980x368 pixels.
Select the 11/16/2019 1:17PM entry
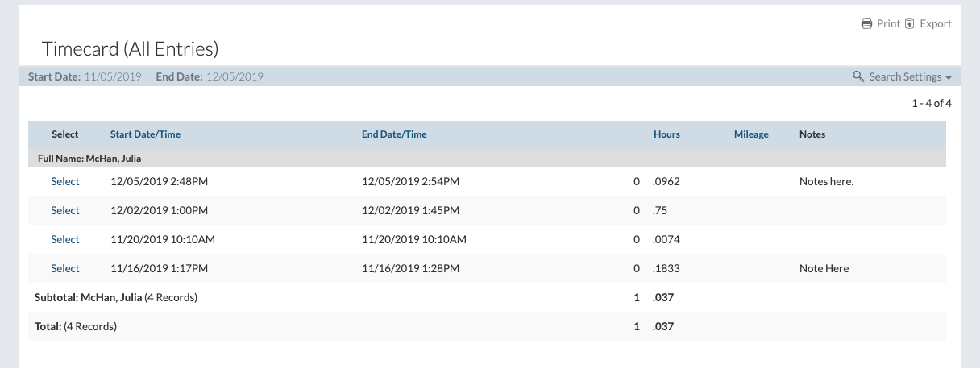pos(64,268)
